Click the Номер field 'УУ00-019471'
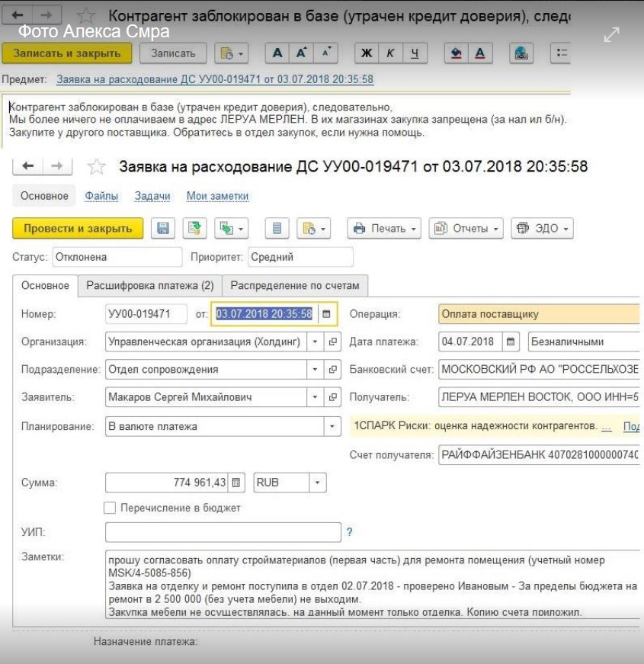 (x=146, y=314)
